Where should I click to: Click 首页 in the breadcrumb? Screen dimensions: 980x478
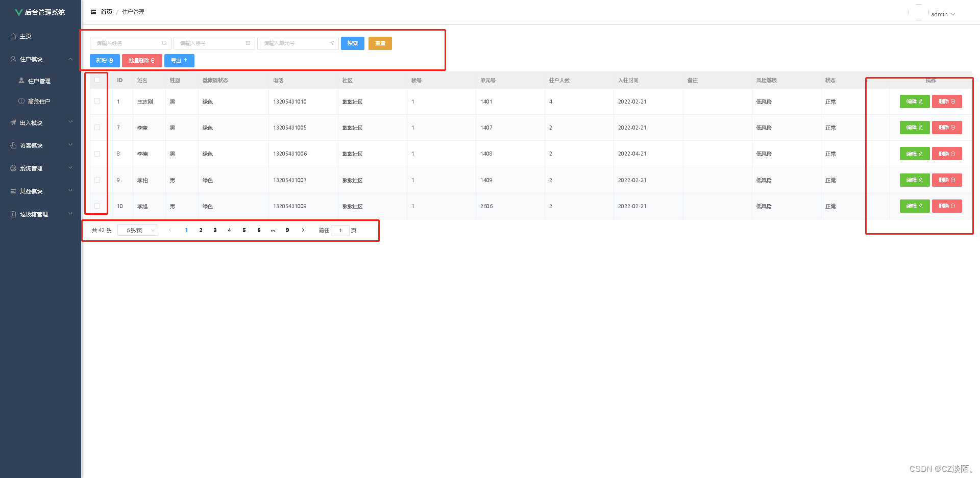tap(107, 12)
